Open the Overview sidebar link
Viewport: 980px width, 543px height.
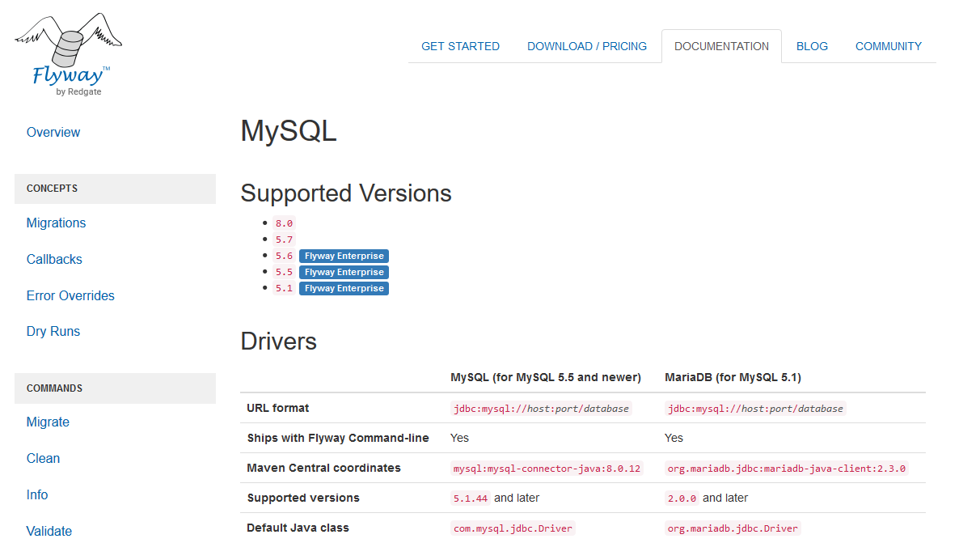53,133
